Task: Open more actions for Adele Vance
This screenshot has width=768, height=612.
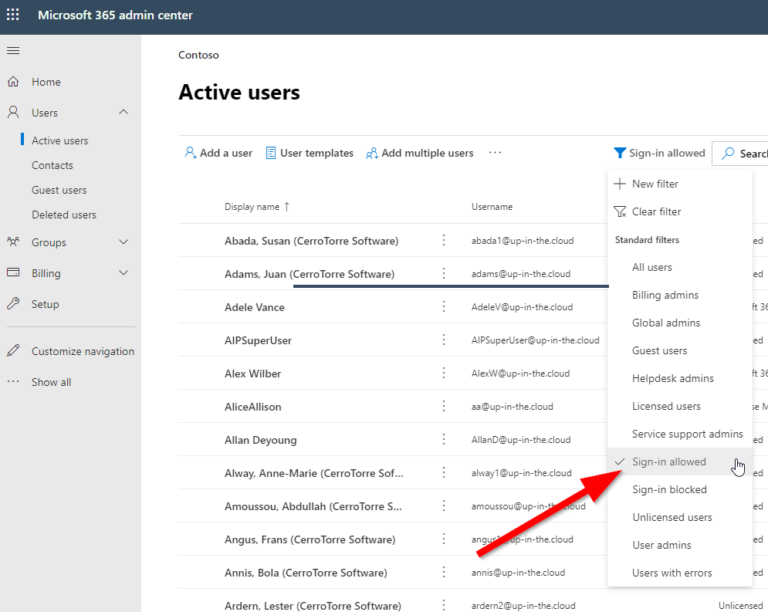Action: [x=444, y=307]
